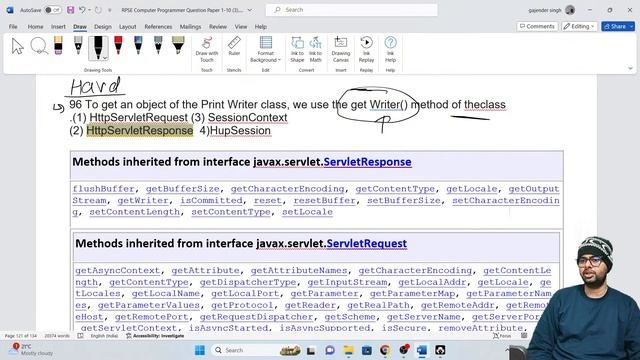
Task: Switch to the Review tab
Action: (x=218, y=27)
